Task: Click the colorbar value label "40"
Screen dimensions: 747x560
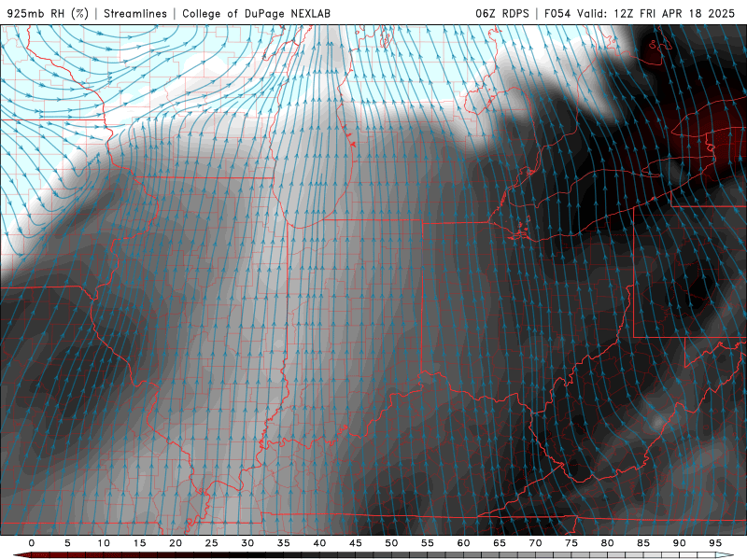Action: click(x=319, y=543)
